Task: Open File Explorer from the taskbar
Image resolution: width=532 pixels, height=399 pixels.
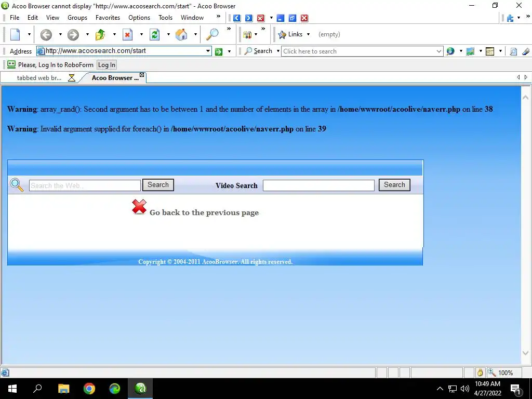Action: tap(63, 389)
